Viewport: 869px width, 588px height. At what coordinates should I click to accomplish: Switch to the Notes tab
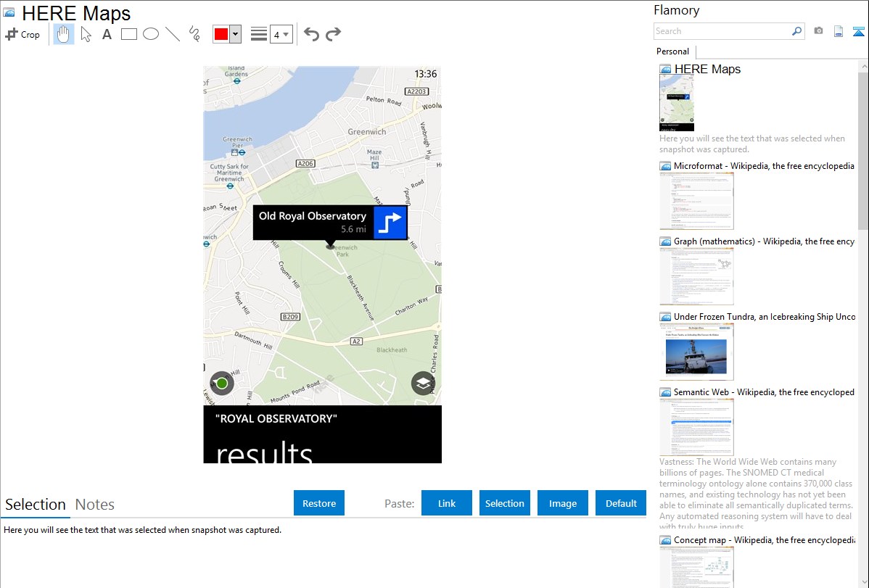click(95, 505)
